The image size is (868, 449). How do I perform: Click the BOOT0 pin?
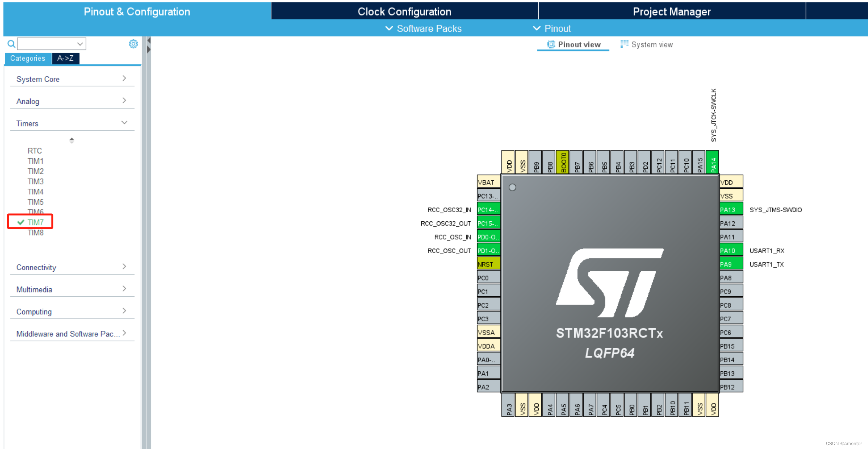563,162
